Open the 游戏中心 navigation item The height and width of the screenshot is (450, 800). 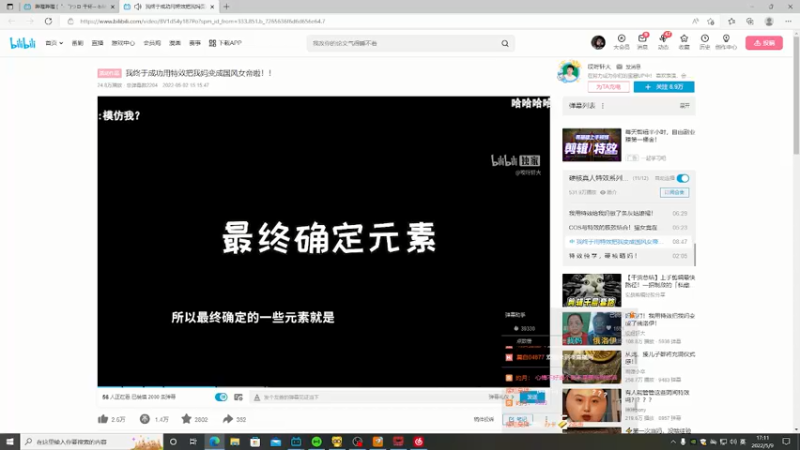pyautogui.click(x=123, y=43)
